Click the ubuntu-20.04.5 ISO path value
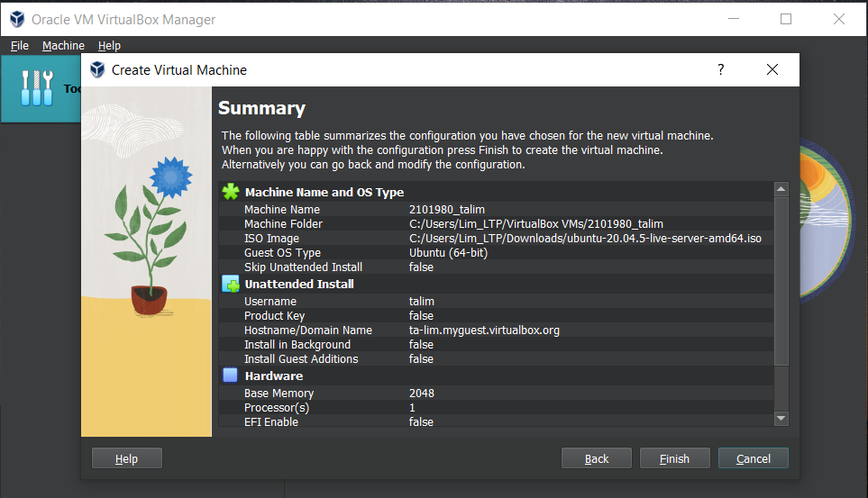 pyautogui.click(x=585, y=238)
